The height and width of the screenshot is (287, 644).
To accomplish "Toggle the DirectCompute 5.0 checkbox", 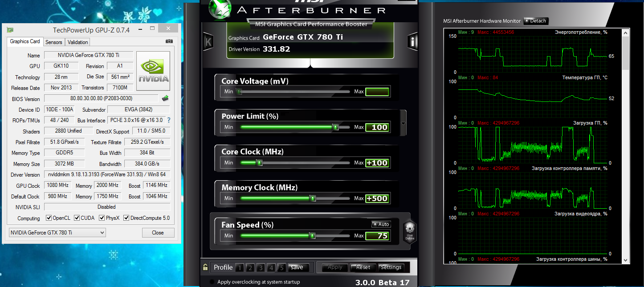I will click(x=126, y=218).
